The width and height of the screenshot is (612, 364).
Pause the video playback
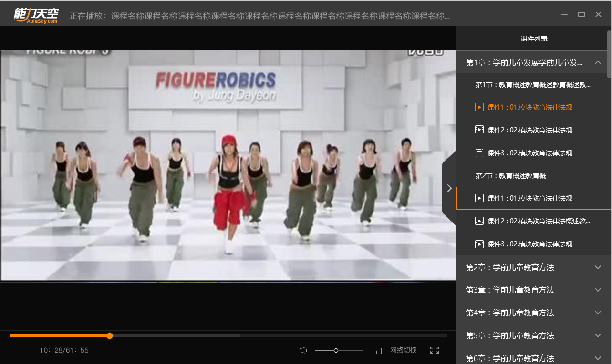pos(22,350)
